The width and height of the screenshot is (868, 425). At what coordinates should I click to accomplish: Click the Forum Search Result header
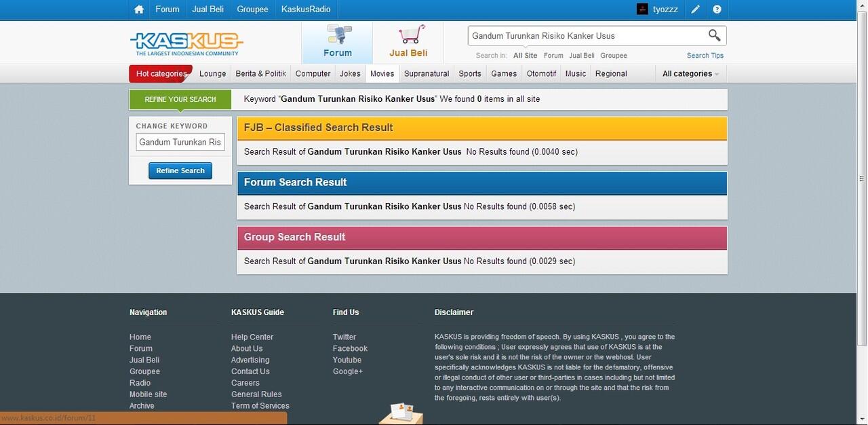point(482,183)
